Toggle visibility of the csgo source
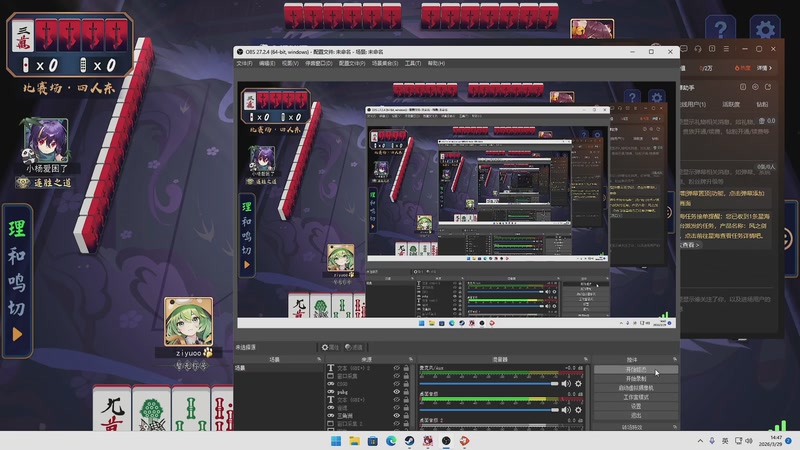Image resolution: width=800 pixels, height=450 pixels. [x=396, y=384]
